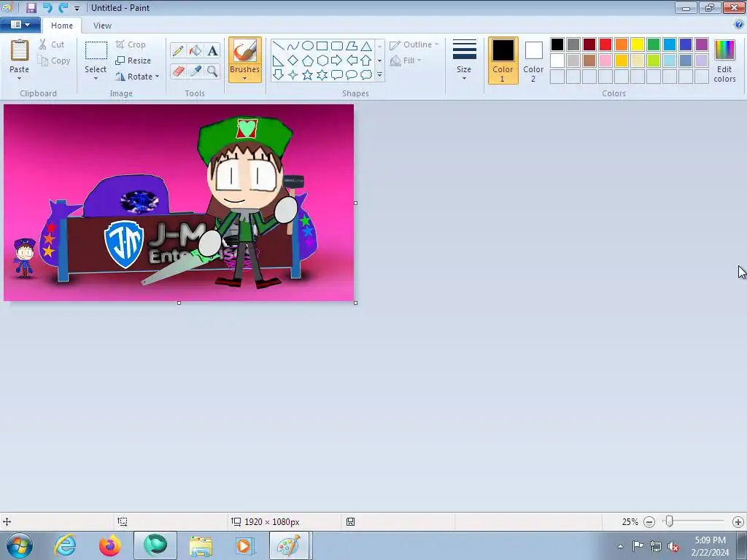This screenshot has height=560, width=747.
Task: Click the zoom in plus button
Action: [738, 522]
